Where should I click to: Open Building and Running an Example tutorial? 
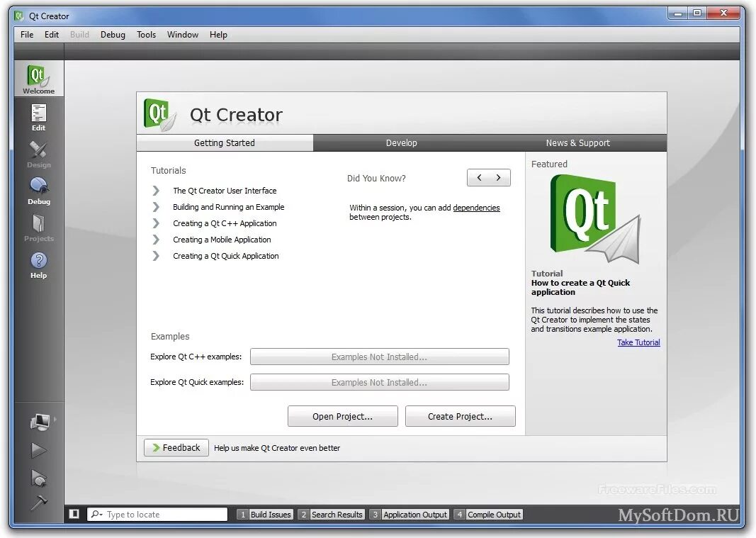(229, 207)
